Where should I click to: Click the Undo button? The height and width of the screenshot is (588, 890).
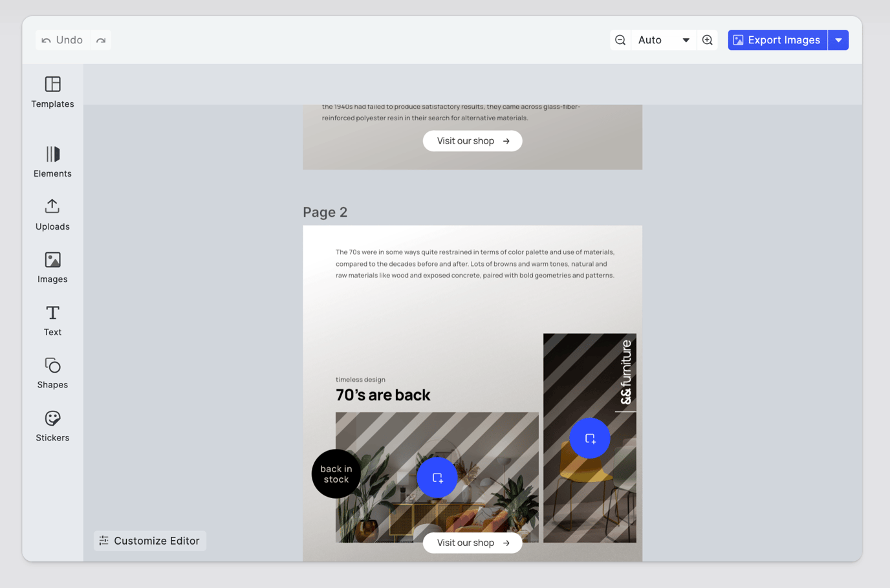pos(61,39)
